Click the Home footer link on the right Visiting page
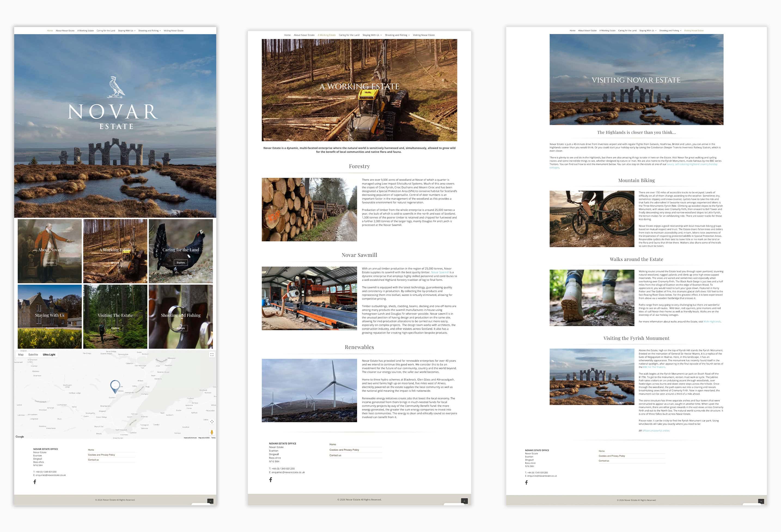The image size is (781, 532). 602,451
